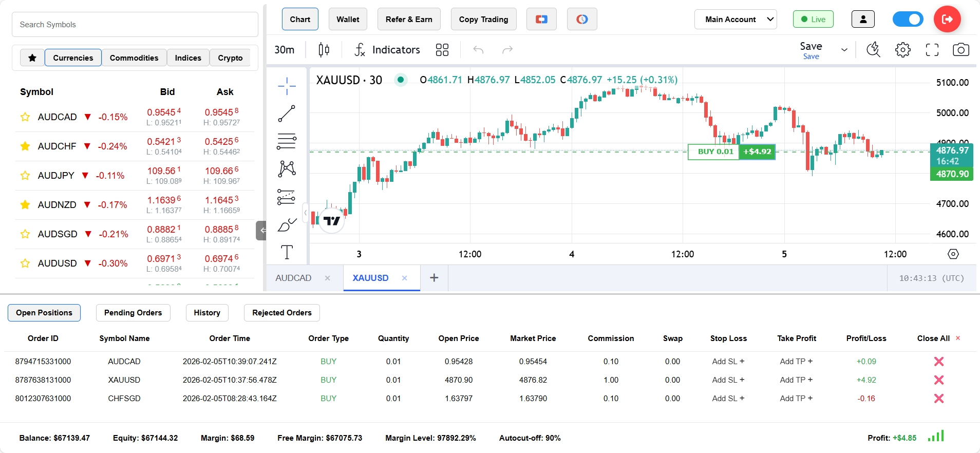Select the text annotation tool
The image size is (980, 453).
point(287,252)
